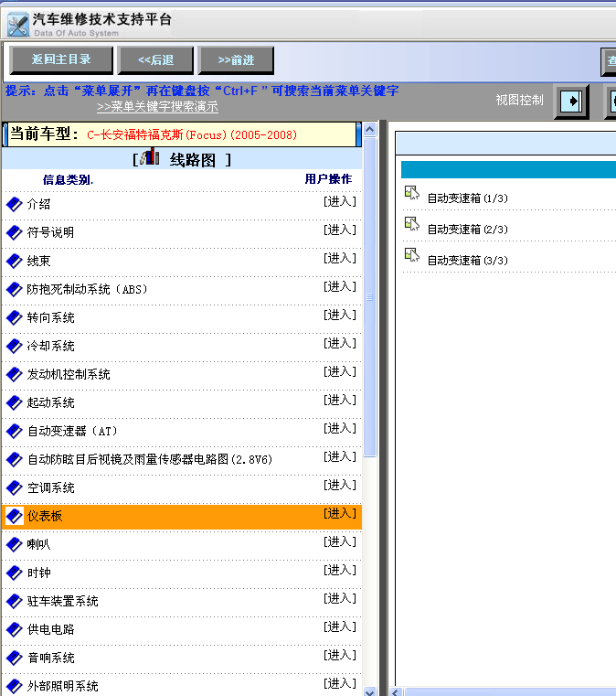Image resolution: width=616 pixels, height=696 pixels.
Task: Click the book icon beside 时钟
Action: (15, 573)
